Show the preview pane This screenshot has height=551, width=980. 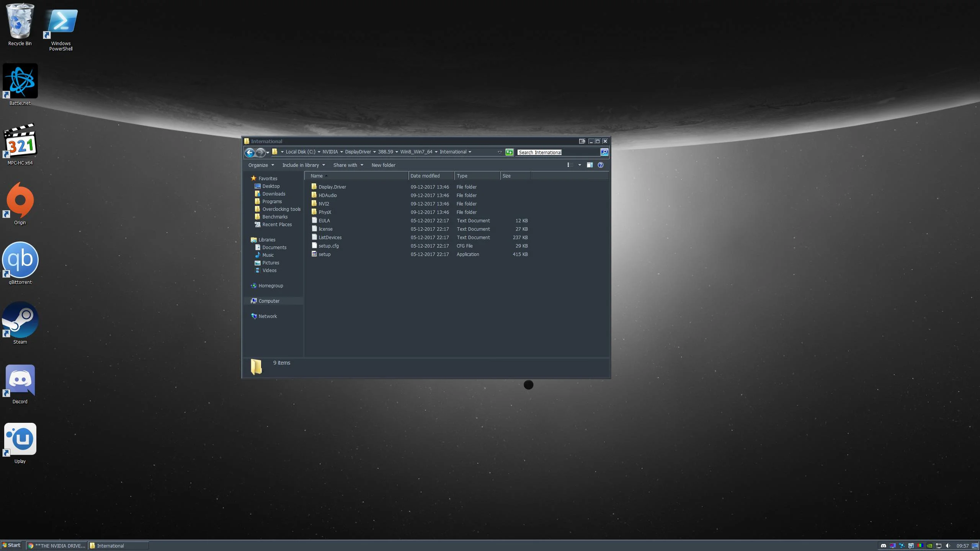590,165
